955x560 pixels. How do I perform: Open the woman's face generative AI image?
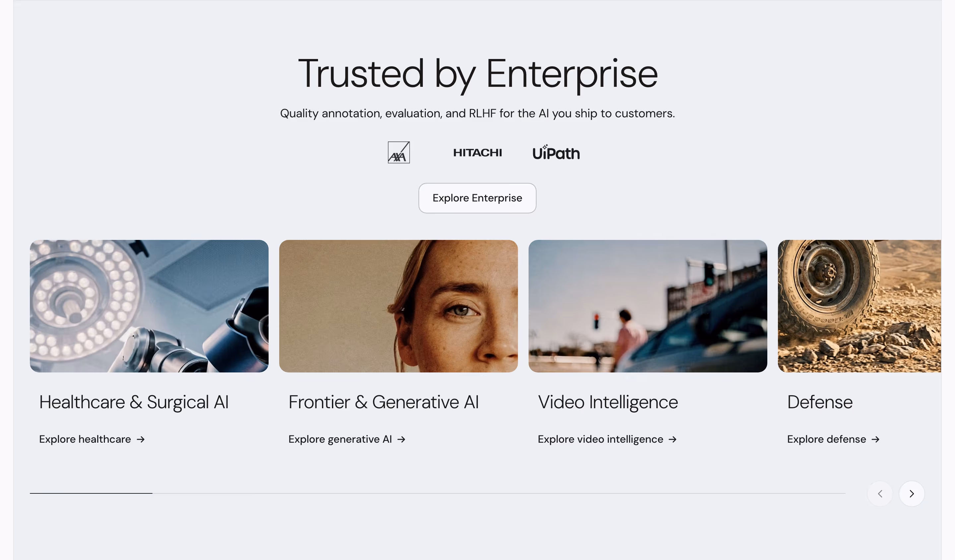point(399,306)
